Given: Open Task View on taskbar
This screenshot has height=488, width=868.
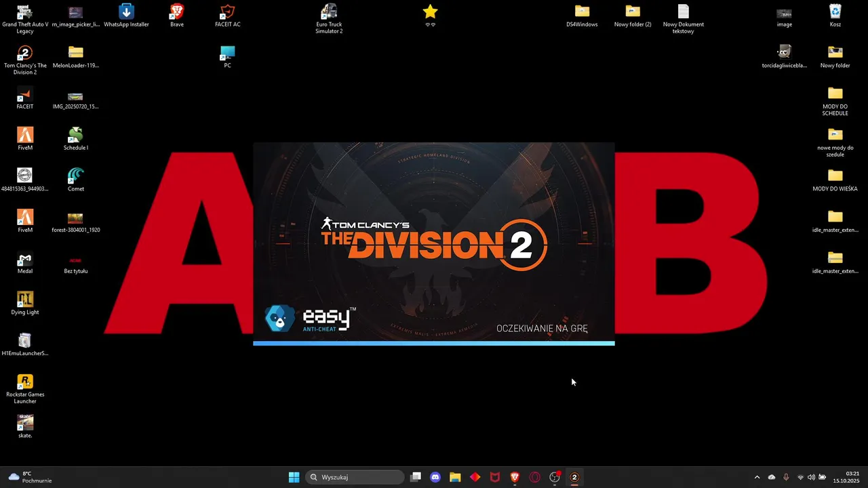Looking at the screenshot, I should point(416,477).
